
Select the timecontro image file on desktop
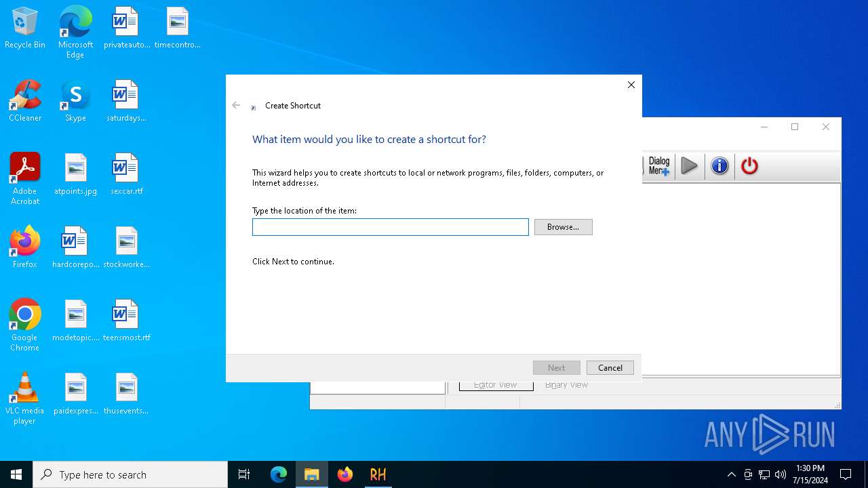pyautogui.click(x=177, y=28)
